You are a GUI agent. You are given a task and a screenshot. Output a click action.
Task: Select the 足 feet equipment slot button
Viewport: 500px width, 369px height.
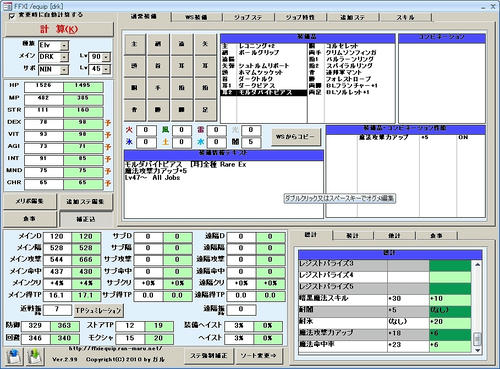[205, 110]
